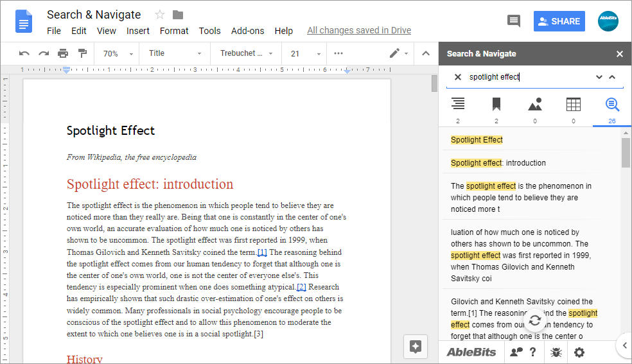Open the Trebuchet font dropdown
Screen dimensions: 632x364
pos(246,53)
